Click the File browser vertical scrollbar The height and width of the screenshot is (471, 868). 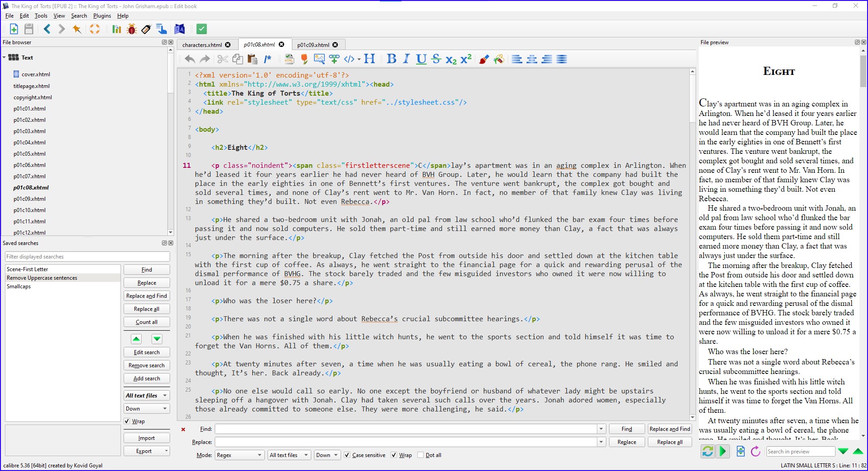click(171, 73)
